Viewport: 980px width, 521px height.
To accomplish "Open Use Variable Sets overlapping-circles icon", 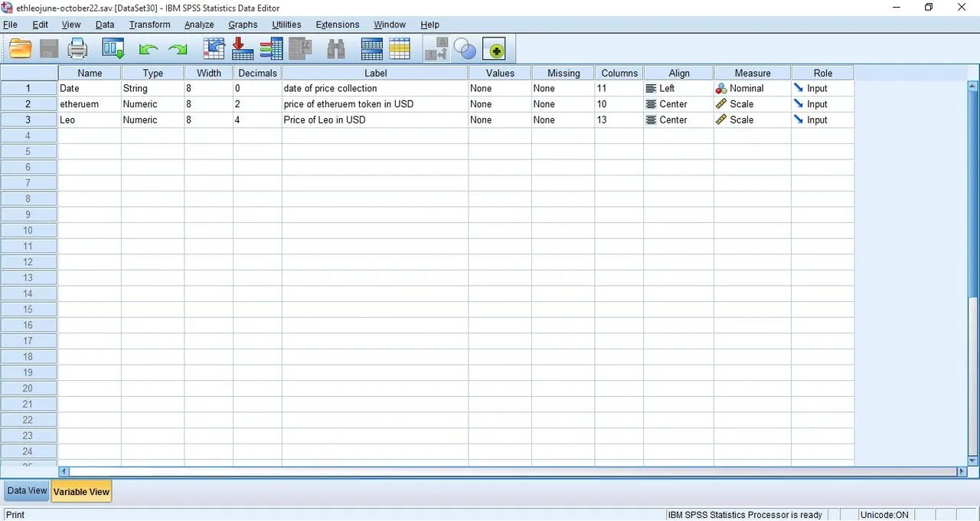I will coord(465,50).
